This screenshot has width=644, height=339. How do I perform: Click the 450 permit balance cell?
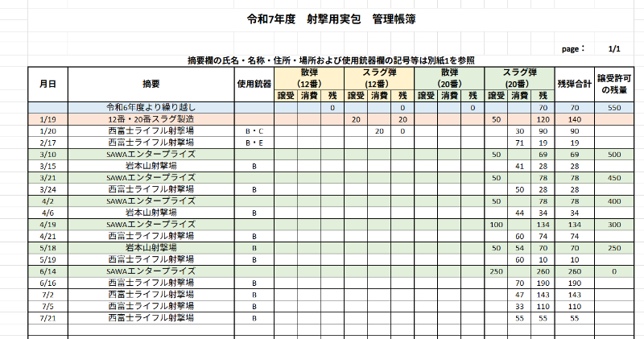point(614,178)
